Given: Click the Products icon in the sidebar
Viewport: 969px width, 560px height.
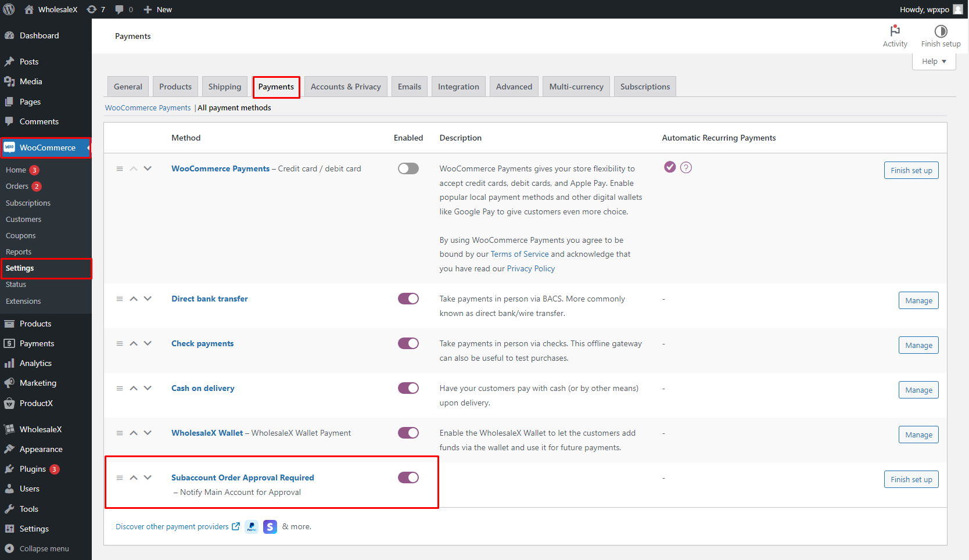Looking at the screenshot, I should pyautogui.click(x=9, y=324).
